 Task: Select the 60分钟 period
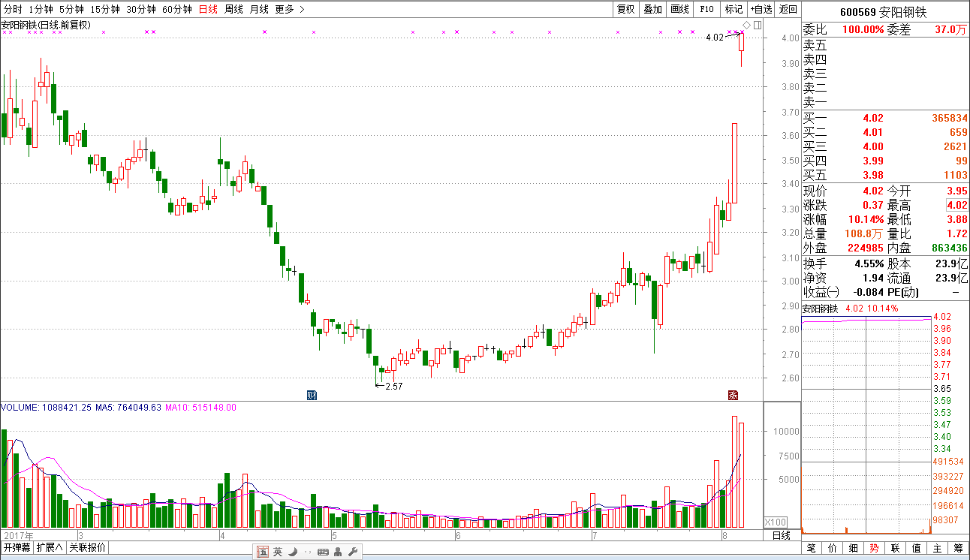coord(177,9)
